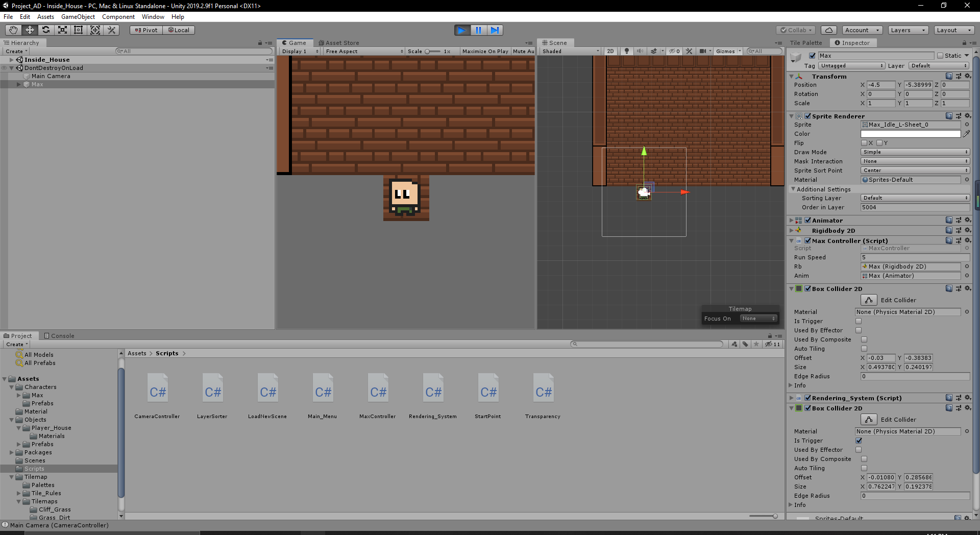Toggle Is Trigger on first Box Collider

pyautogui.click(x=859, y=321)
